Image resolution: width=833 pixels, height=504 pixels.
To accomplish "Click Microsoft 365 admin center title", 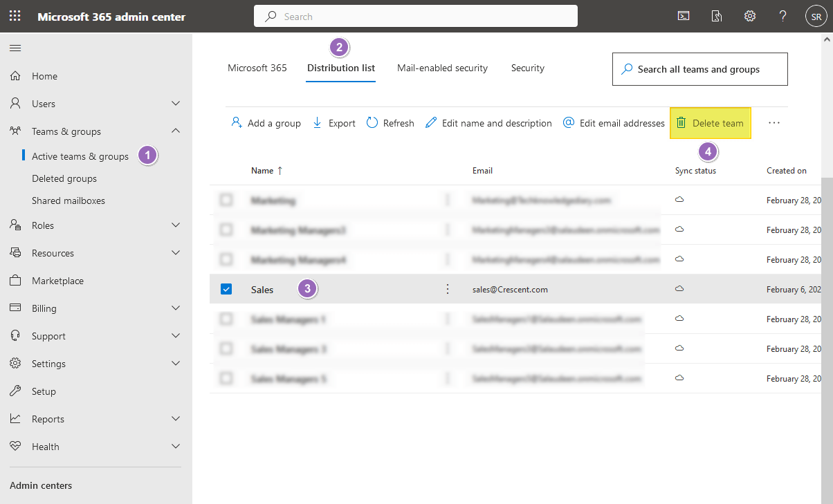I will click(111, 16).
